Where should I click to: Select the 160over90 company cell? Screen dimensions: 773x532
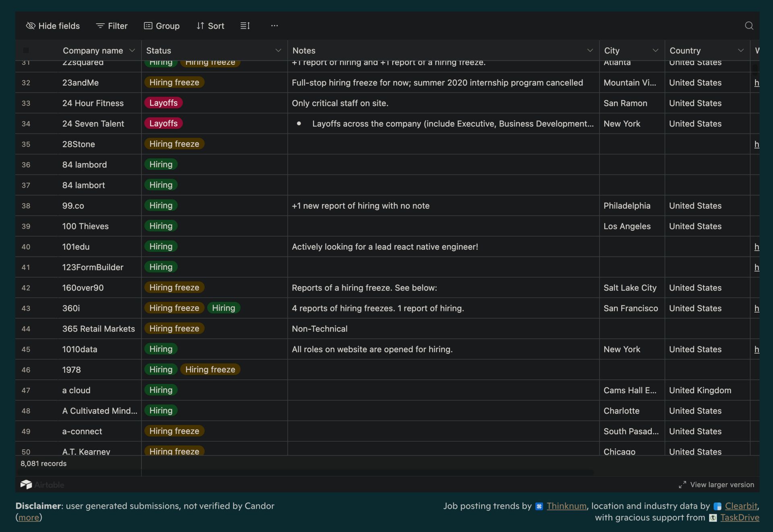[99, 288]
